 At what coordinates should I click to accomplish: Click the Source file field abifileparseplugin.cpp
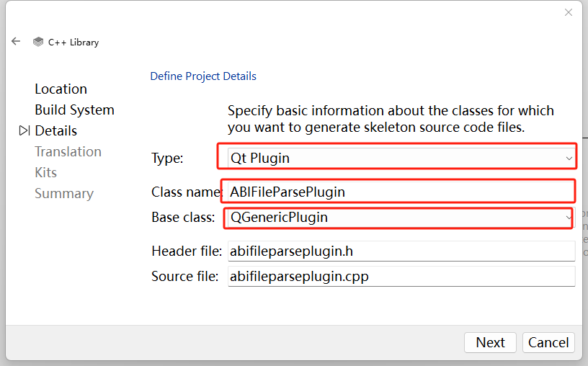(x=401, y=277)
